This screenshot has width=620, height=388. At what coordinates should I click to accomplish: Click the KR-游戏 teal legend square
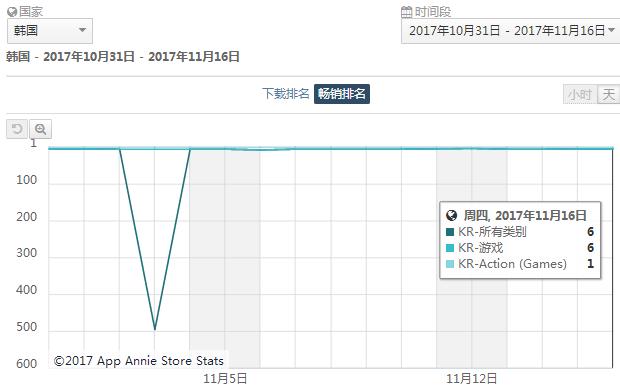[x=450, y=248]
